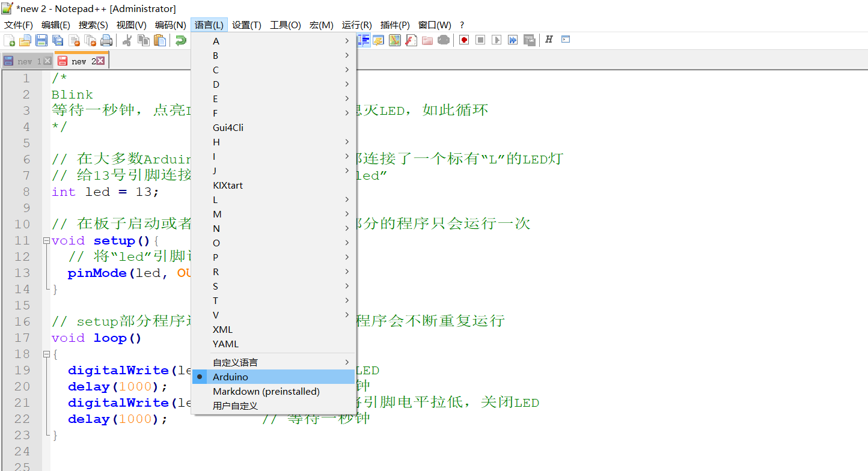The image size is (868, 471).
Task: Choose Gui4Cli from the language menu
Action: [x=274, y=127]
